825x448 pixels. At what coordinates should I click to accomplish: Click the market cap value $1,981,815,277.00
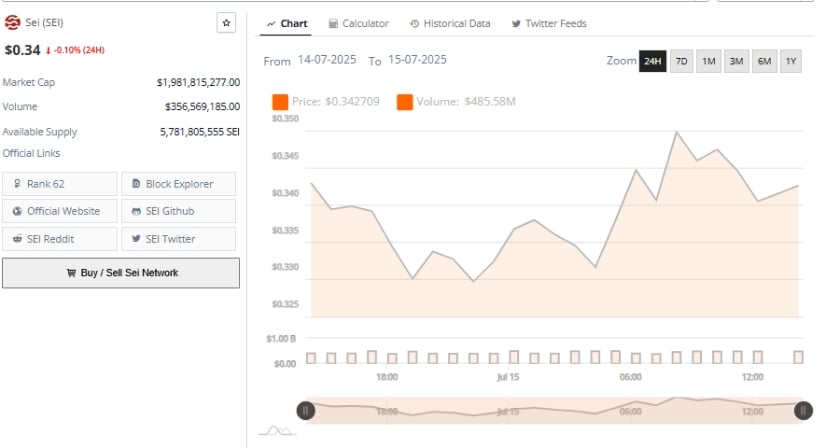198,82
